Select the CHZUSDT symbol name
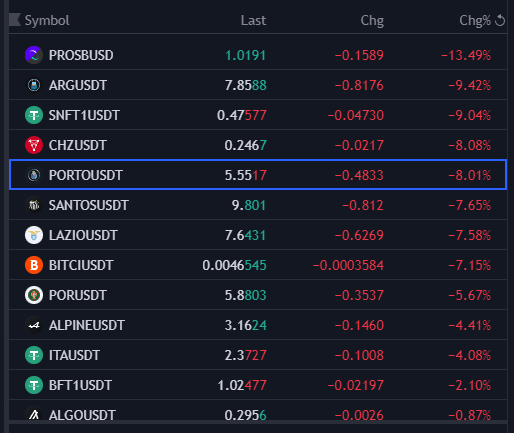This screenshot has height=433, width=514. click(78, 145)
